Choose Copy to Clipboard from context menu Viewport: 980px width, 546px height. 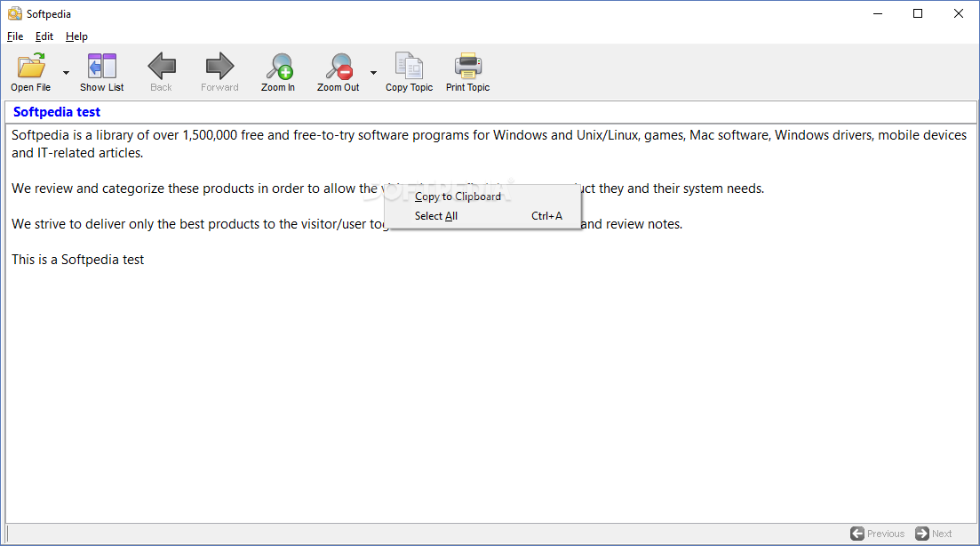pyautogui.click(x=482, y=197)
